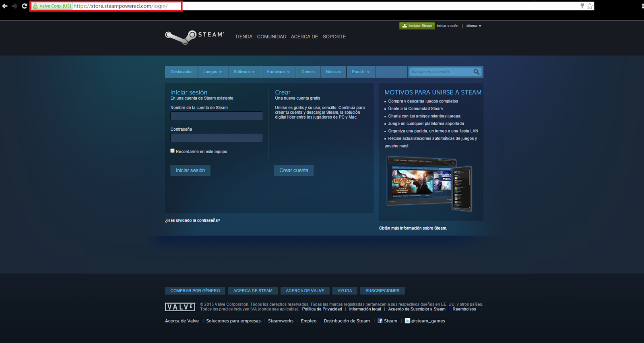Click the Steam account name field
This screenshot has width=644, height=343.
coord(217,116)
